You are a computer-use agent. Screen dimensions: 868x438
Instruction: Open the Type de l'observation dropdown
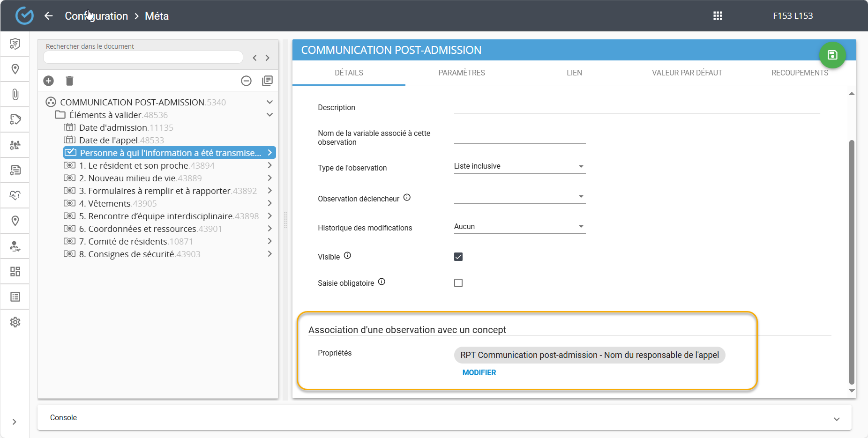pos(519,167)
